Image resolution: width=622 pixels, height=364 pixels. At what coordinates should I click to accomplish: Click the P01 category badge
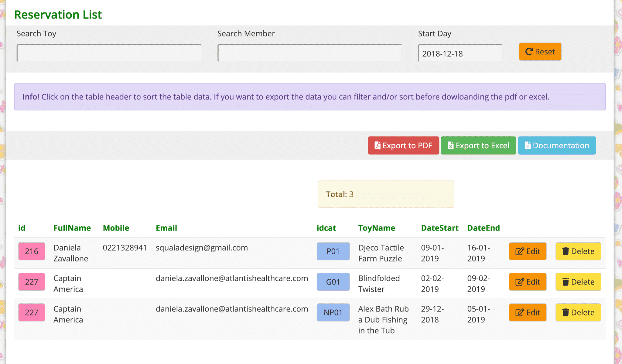pyautogui.click(x=333, y=251)
